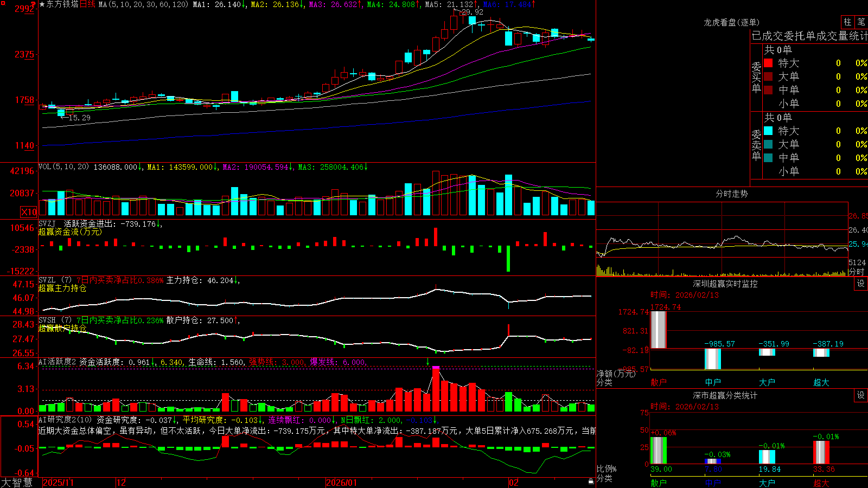Click the 活跃资金进出: -739.176 value

110,223
